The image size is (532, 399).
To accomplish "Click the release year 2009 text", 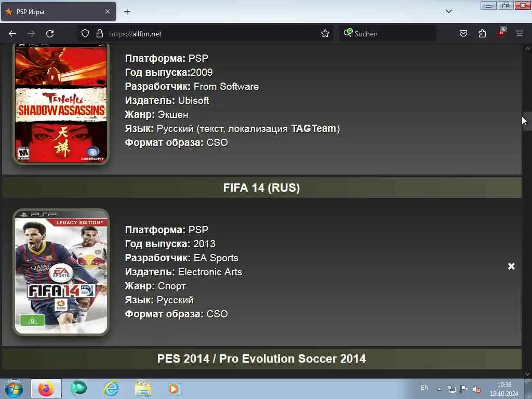I will pos(202,72).
